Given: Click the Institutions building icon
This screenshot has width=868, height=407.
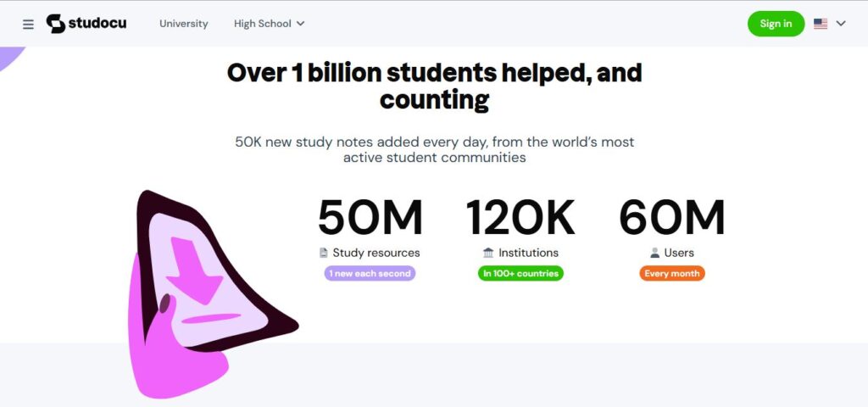Looking at the screenshot, I should tap(488, 253).
